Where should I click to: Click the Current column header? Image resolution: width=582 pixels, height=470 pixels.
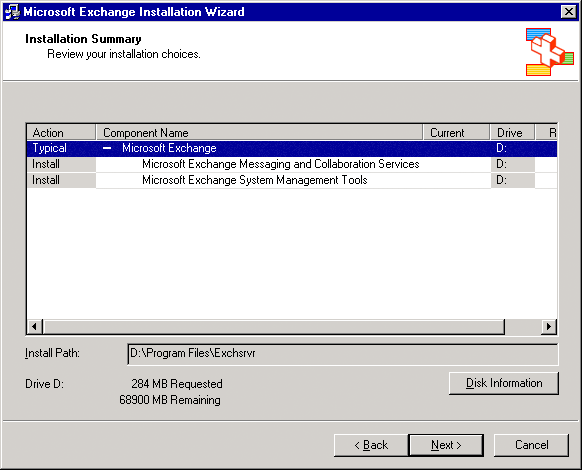(x=457, y=133)
